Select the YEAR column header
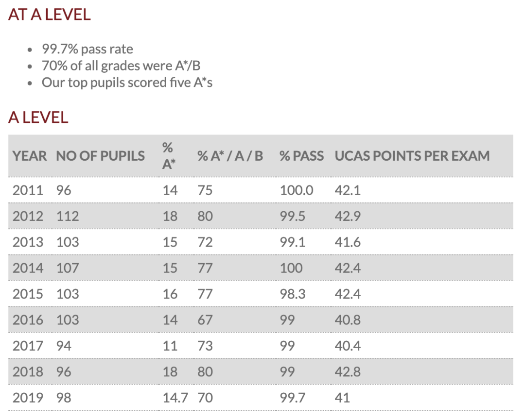This screenshot has height=420, width=525. pyautogui.click(x=30, y=156)
